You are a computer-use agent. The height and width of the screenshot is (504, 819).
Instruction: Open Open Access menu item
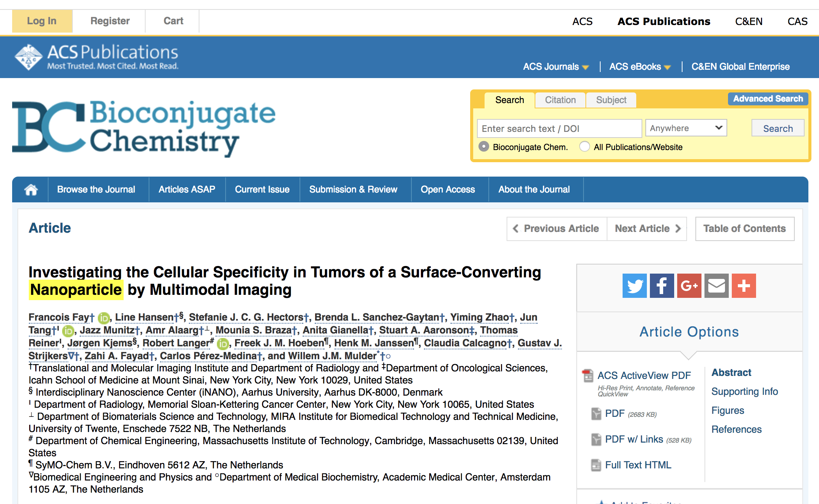[448, 189]
